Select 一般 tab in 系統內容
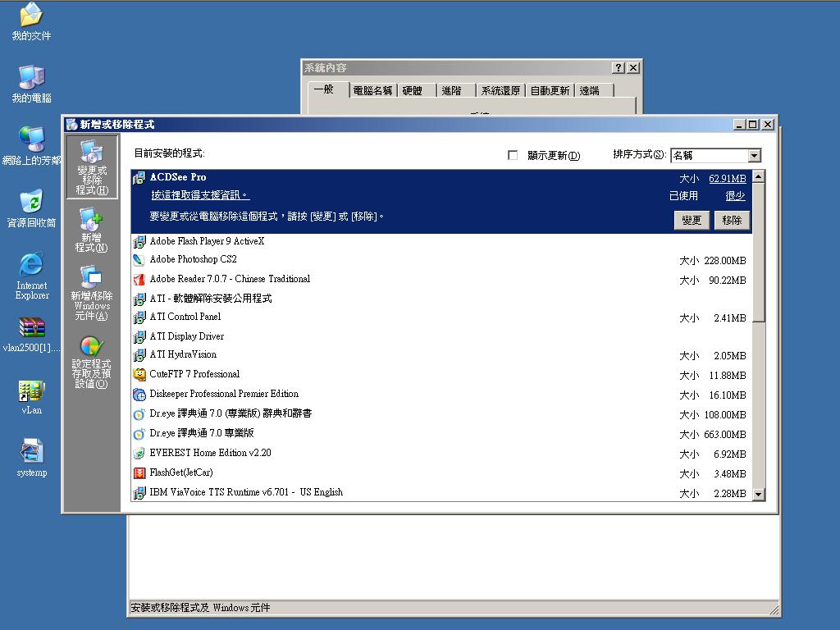 click(x=324, y=89)
